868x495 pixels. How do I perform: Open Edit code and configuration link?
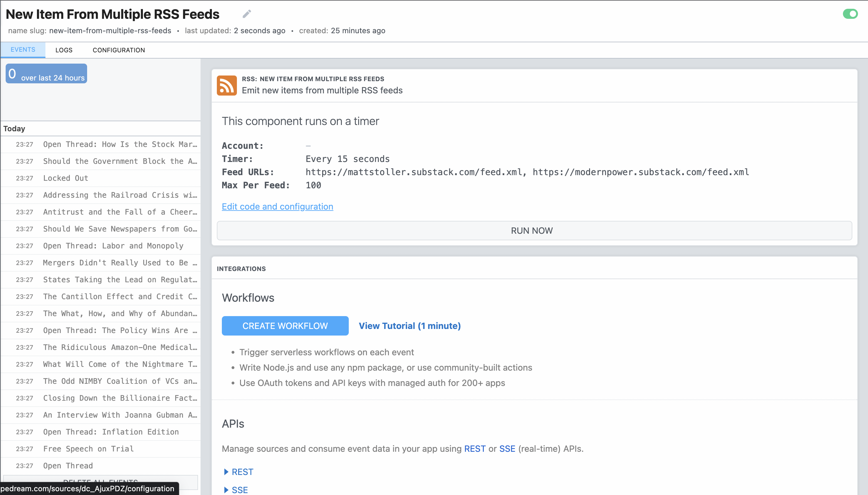[x=277, y=206]
